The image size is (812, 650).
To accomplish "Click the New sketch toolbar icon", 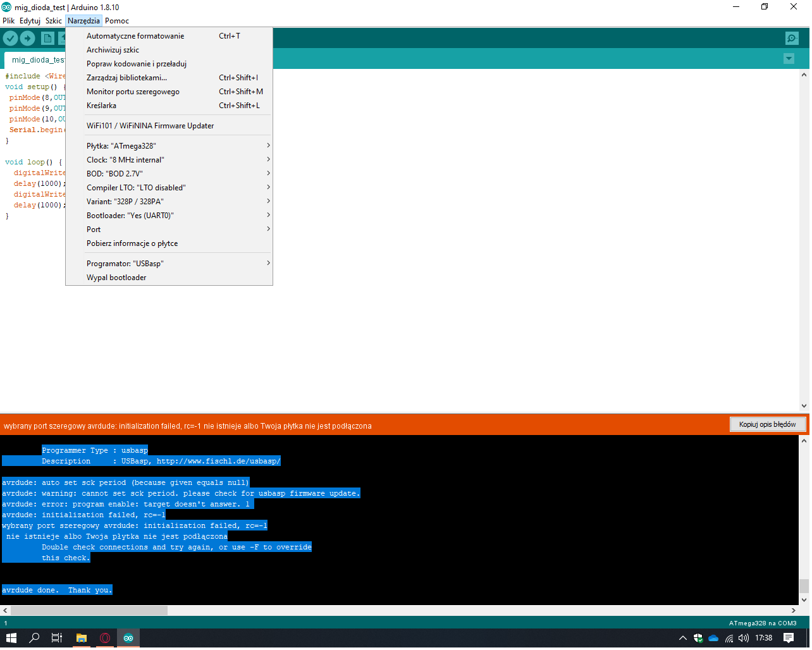I will [47, 39].
